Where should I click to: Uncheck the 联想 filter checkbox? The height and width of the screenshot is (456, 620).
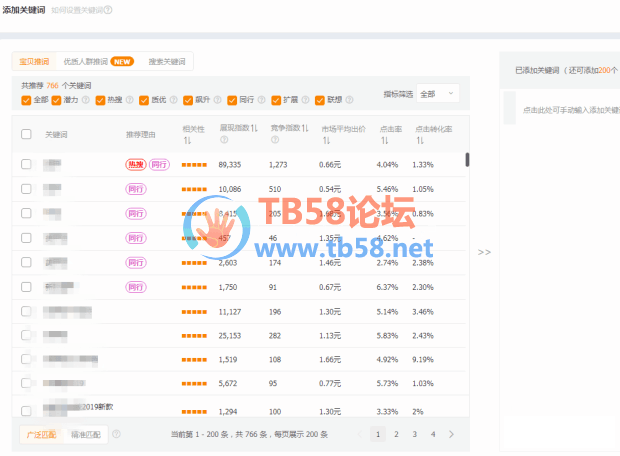320,100
